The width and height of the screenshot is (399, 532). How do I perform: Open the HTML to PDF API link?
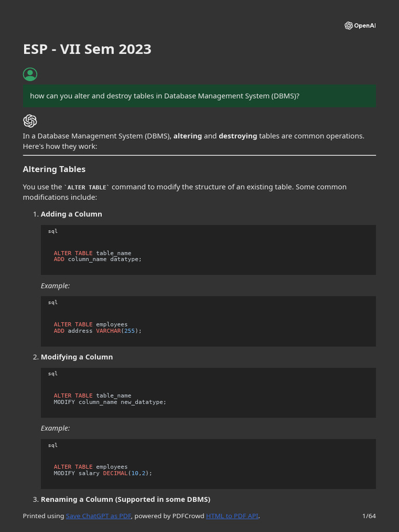[232, 516]
